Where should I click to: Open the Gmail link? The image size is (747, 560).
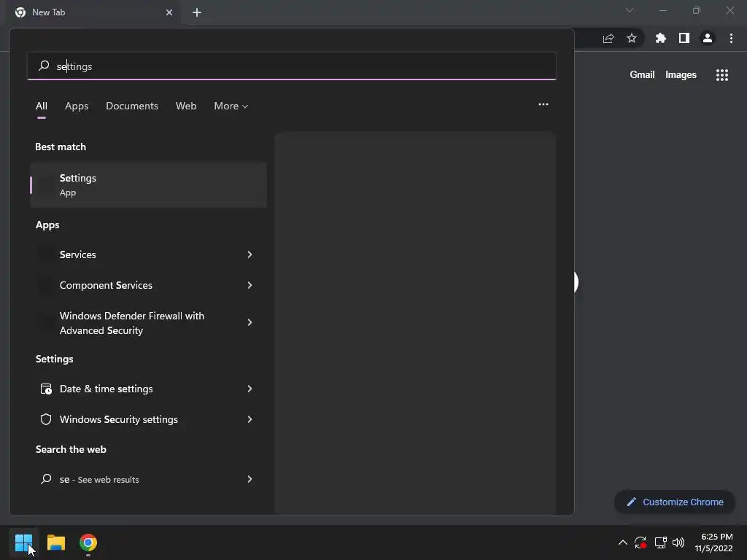point(642,75)
